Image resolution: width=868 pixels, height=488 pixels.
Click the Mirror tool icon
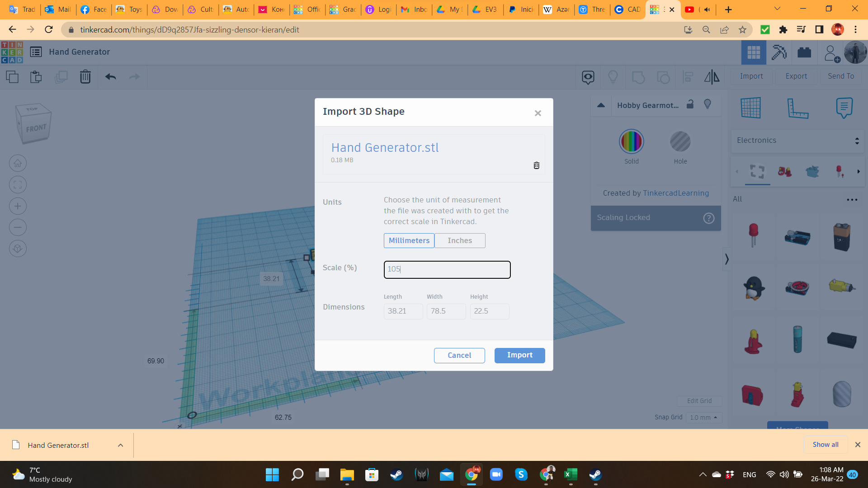[x=712, y=77]
